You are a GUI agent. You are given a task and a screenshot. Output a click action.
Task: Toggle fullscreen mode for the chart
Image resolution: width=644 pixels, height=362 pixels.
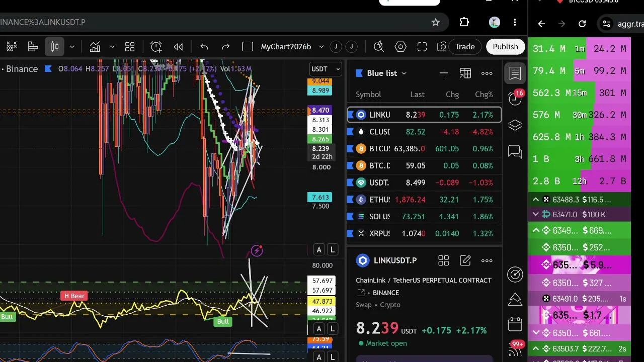tap(422, 47)
